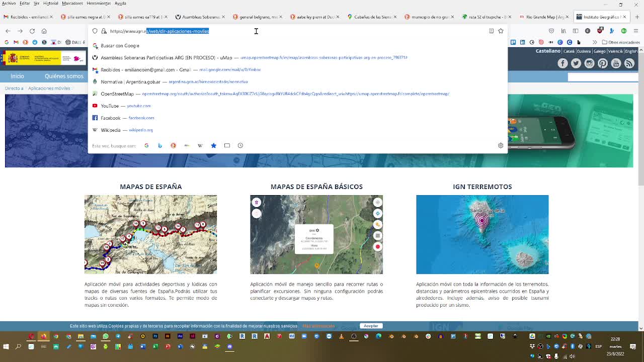Click the browser forward arrow button

(20, 31)
